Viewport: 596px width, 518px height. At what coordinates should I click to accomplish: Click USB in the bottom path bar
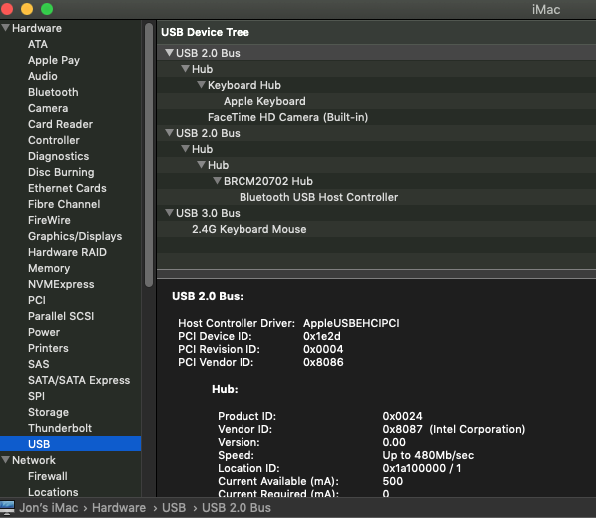click(174, 508)
